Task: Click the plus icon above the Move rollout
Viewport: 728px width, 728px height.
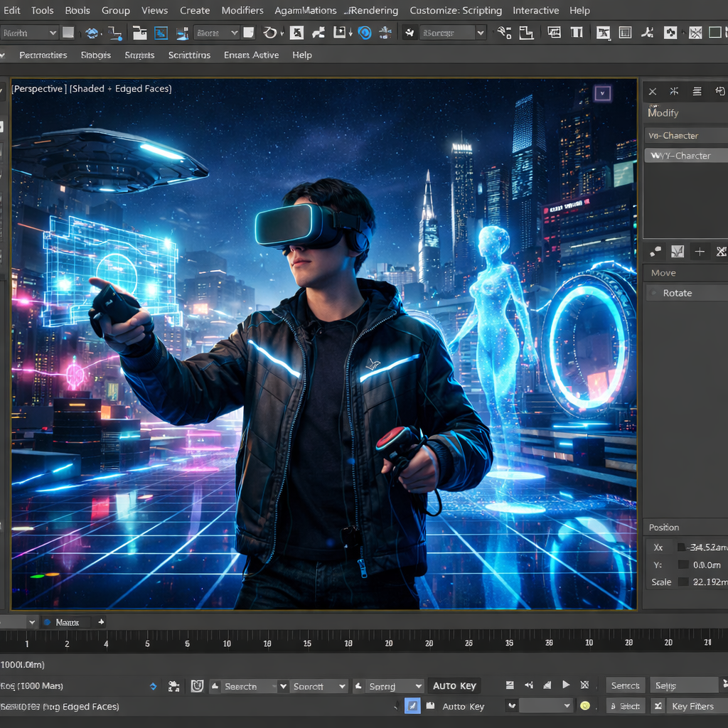Action: click(700, 251)
